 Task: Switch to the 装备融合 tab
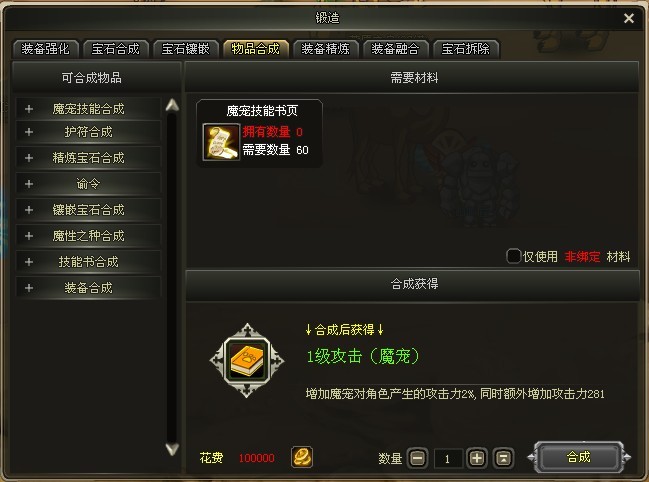tap(395, 49)
